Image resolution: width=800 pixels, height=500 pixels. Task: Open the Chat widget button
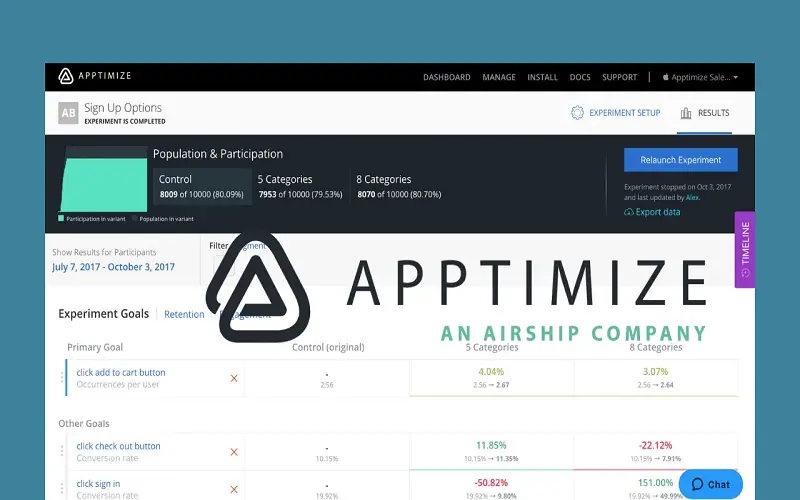pyautogui.click(x=711, y=484)
